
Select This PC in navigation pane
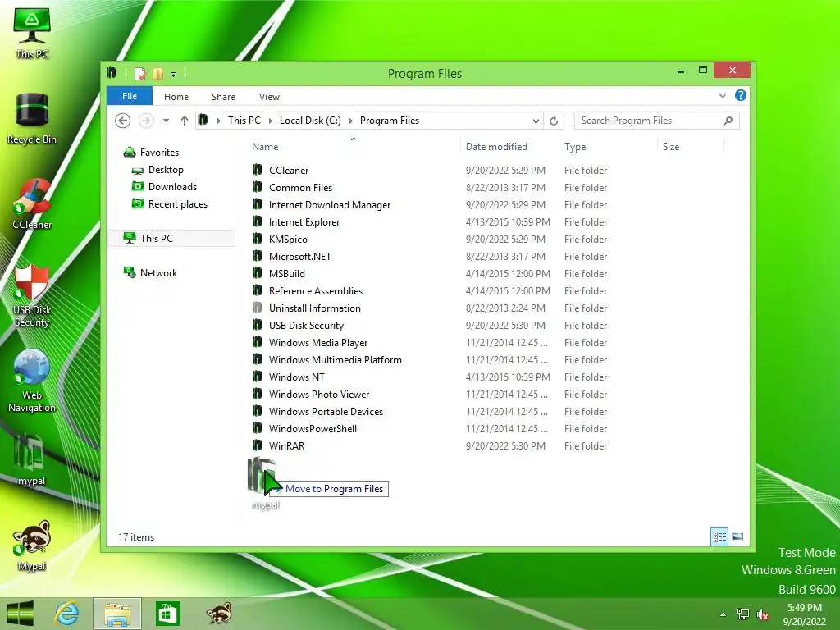pos(171,239)
